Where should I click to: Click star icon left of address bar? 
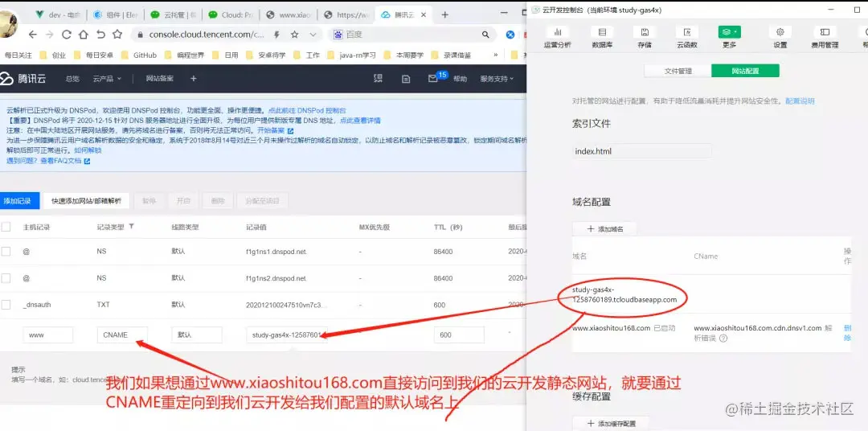117,35
